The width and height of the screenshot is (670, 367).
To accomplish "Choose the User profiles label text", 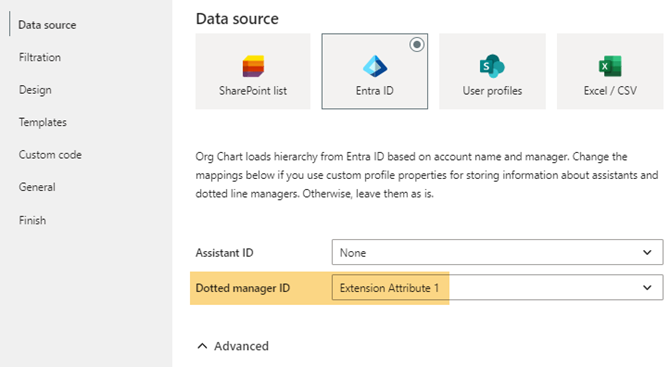I will tap(492, 91).
